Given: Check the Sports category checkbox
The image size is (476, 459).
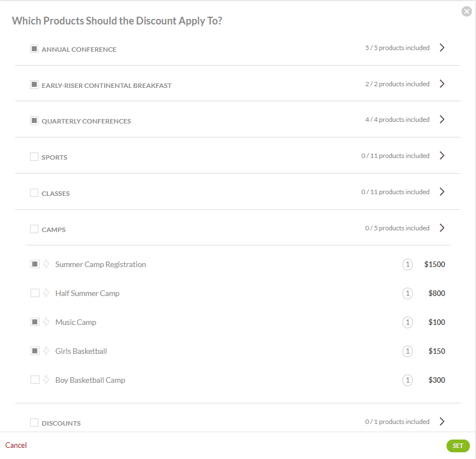Looking at the screenshot, I should 34,157.
